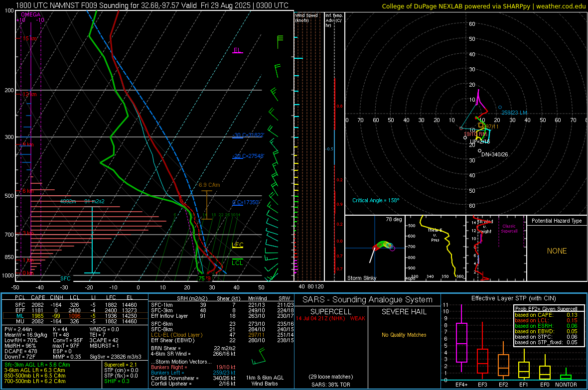
Task: Click the 'Supercell = 2.1' parameter
Action: (x=121, y=365)
